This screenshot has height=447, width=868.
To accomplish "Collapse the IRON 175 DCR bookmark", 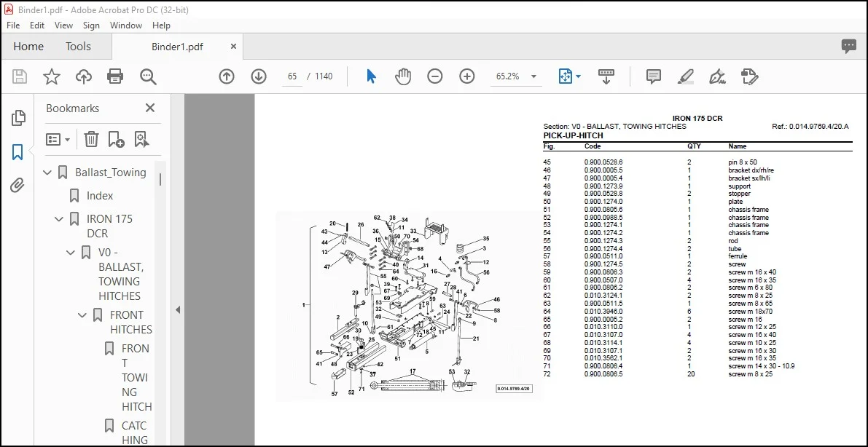I will [59, 219].
